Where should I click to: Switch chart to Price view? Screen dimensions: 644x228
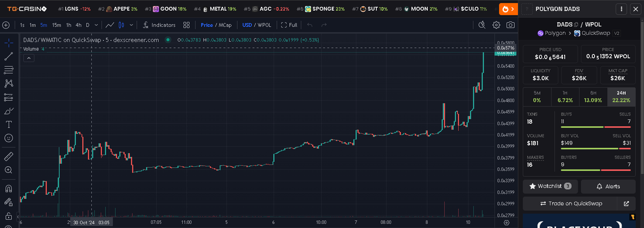pos(207,25)
